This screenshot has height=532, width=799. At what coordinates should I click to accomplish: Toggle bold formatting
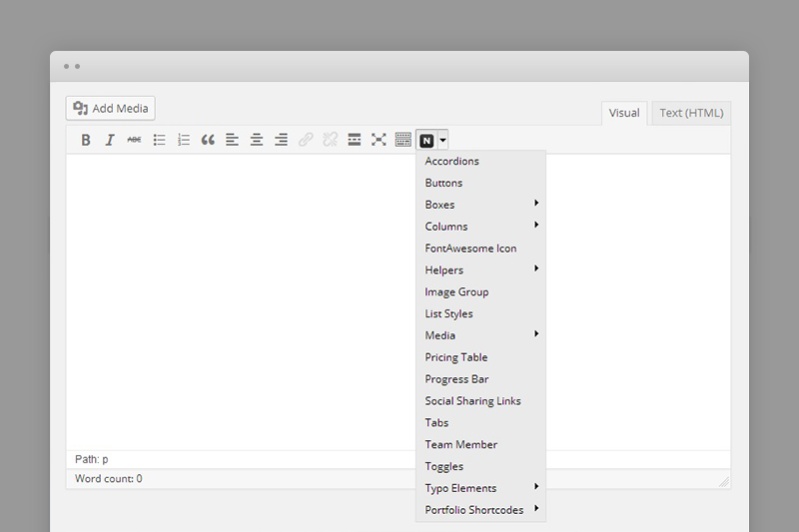coord(86,140)
